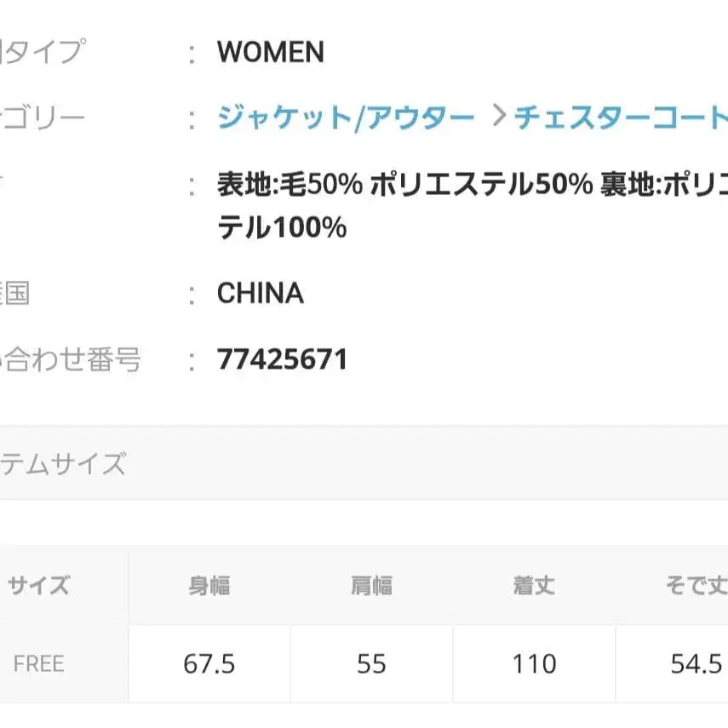Click the タイプ row label

(43, 53)
